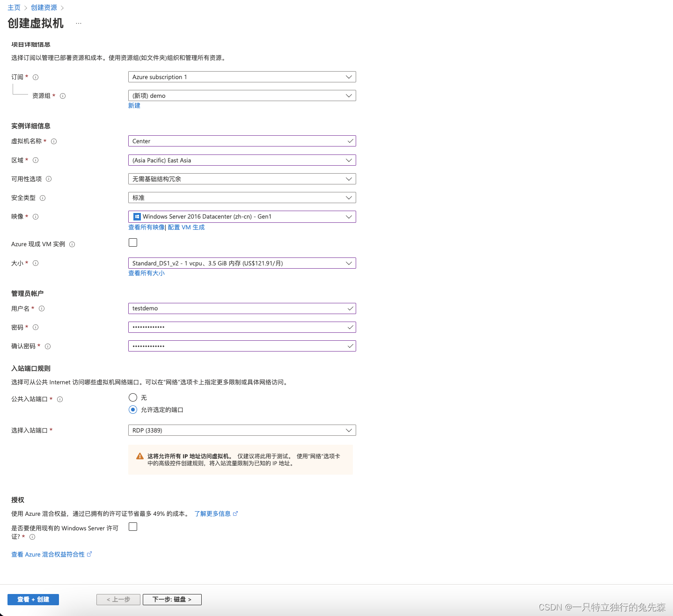Viewport: 673px width, 616px height.
Task: Open the 订阅 Azure subscription 1 dropdown
Action: [242, 77]
